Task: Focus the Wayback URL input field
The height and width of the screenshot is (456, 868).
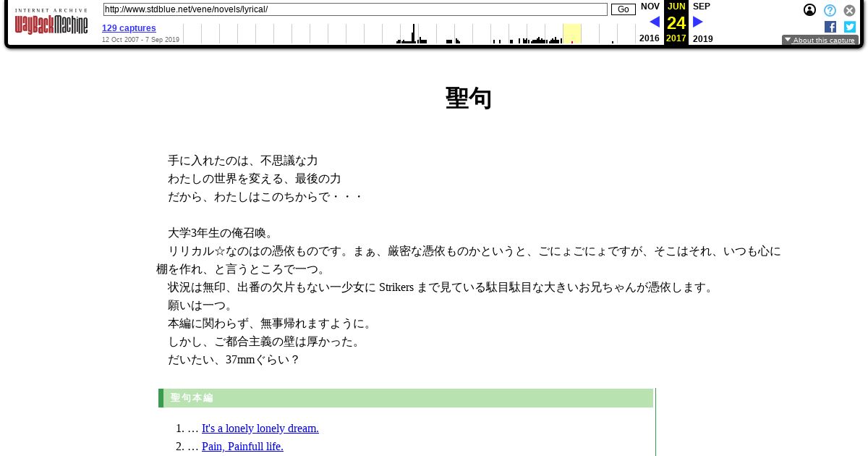Action: [355, 9]
